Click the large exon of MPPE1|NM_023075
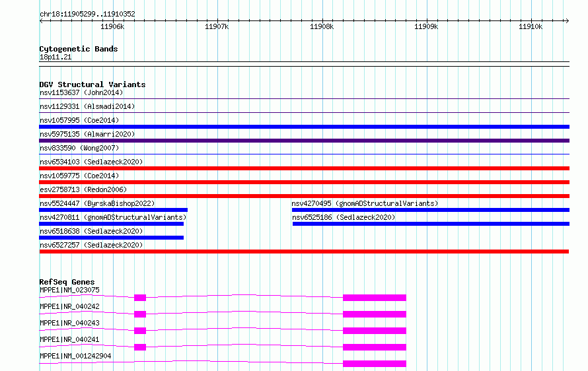Viewport: 588px width, 371px height. pos(375,298)
